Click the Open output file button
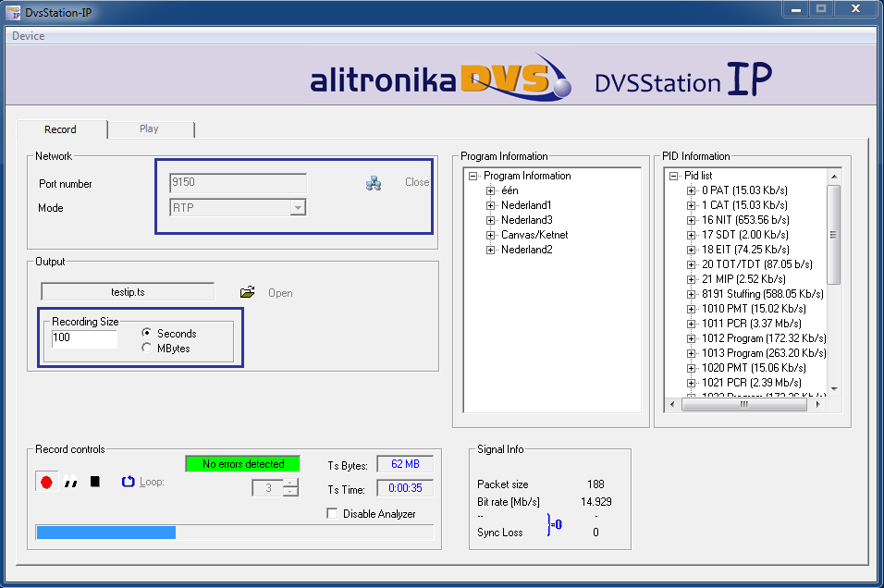884x588 pixels. point(280,293)
